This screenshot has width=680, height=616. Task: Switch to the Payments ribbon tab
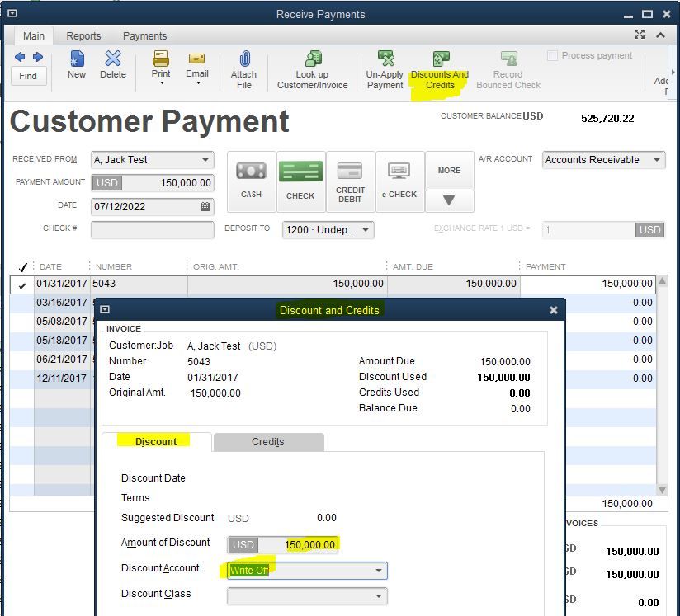pyautogui.click(x=145, y=36)
